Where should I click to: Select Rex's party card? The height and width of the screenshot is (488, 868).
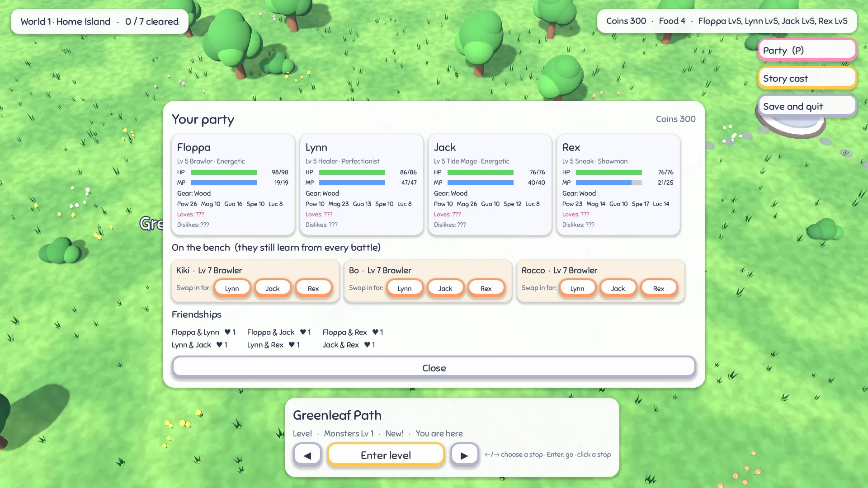(x=618, y=185)
